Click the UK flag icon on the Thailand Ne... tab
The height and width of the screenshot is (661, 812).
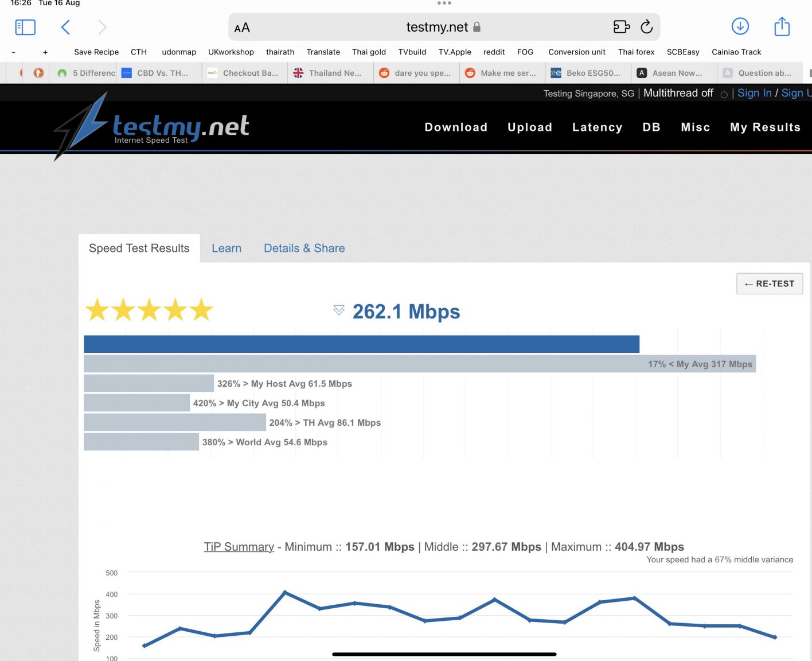tap(298, 73)
